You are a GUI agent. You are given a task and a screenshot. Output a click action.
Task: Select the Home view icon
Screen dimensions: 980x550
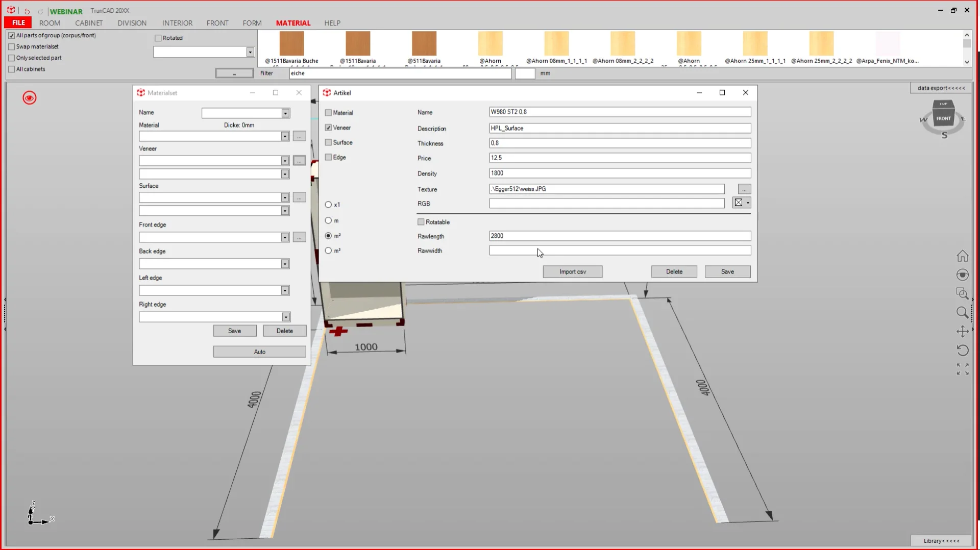coord(963,256)
